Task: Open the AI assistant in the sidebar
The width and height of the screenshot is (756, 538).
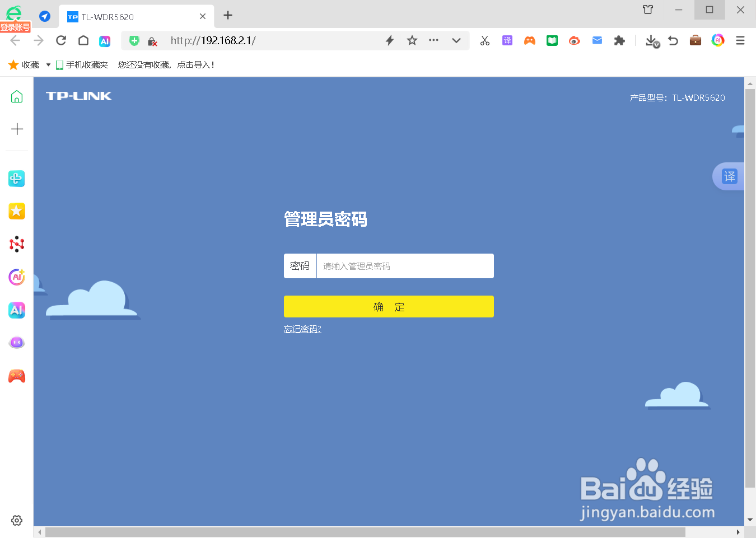Action: pyautogui.click(x=17, y=310)
